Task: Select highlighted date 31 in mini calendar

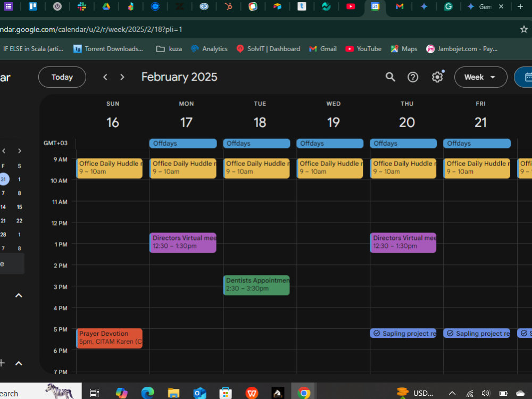Action: (x=3, y=179)
